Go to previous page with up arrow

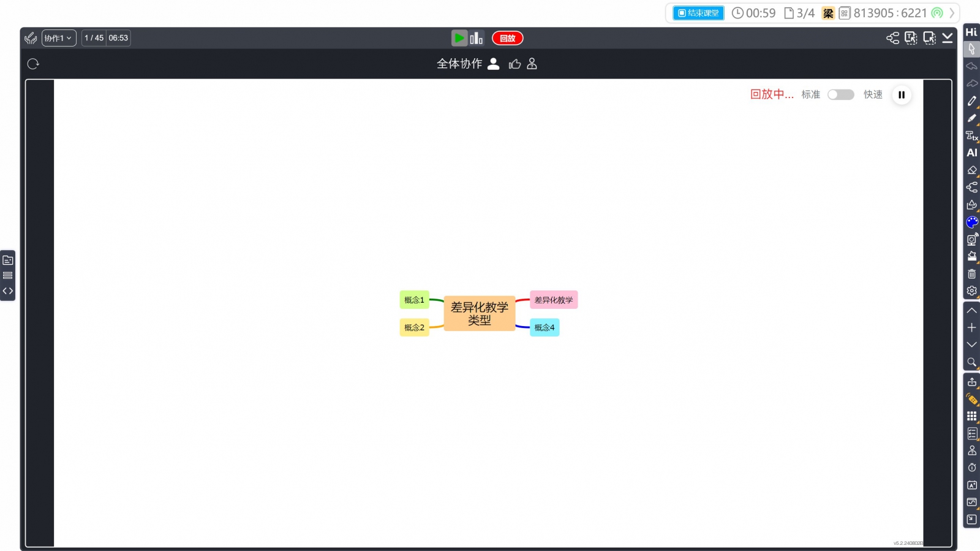971,310
